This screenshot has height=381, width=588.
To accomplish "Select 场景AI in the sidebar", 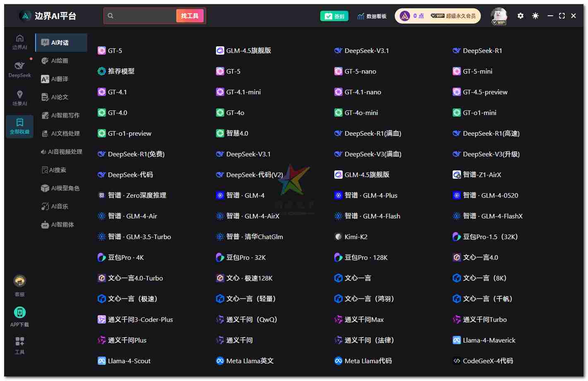I will [x=19, y=98].
